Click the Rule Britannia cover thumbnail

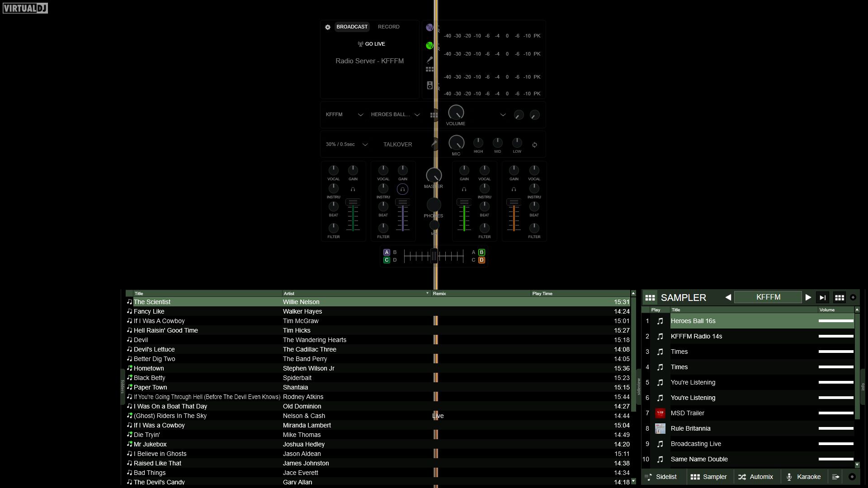tap(660, 429)
